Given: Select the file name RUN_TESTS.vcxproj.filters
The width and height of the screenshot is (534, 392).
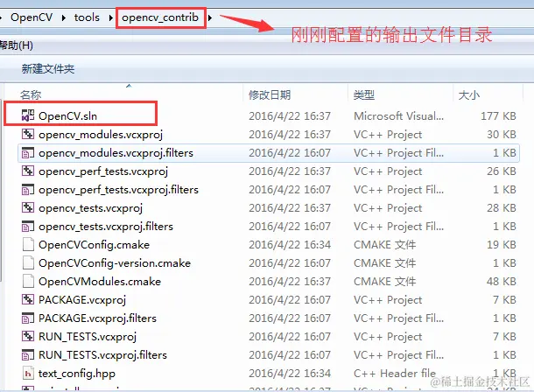Looking at the screenshot, I should point(102,355).
